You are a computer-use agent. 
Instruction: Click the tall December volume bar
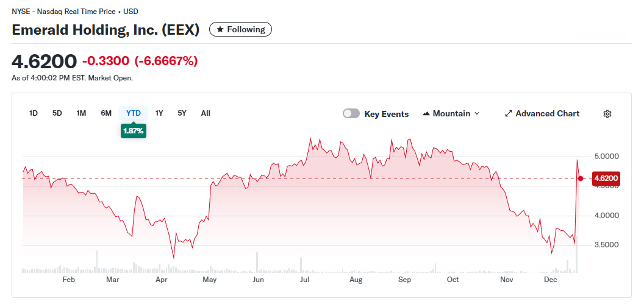pyautogui.click(x=576, y=263)
